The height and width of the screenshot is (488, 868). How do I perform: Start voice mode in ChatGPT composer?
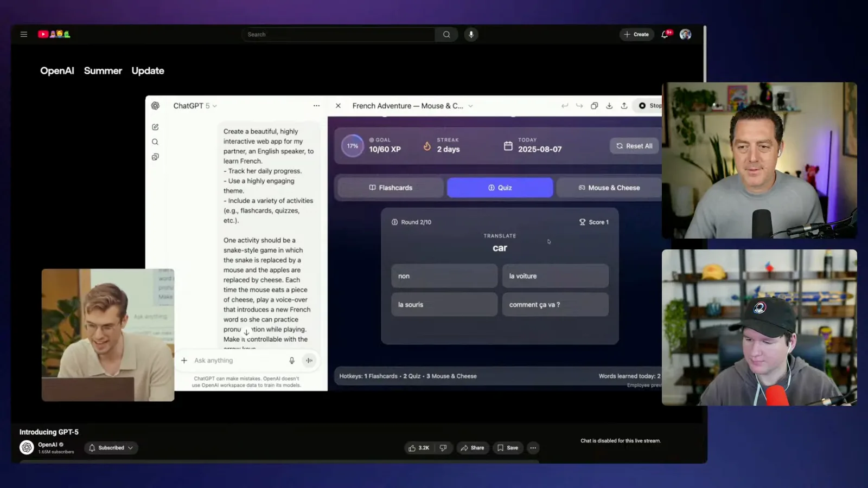tap(309, 361)
